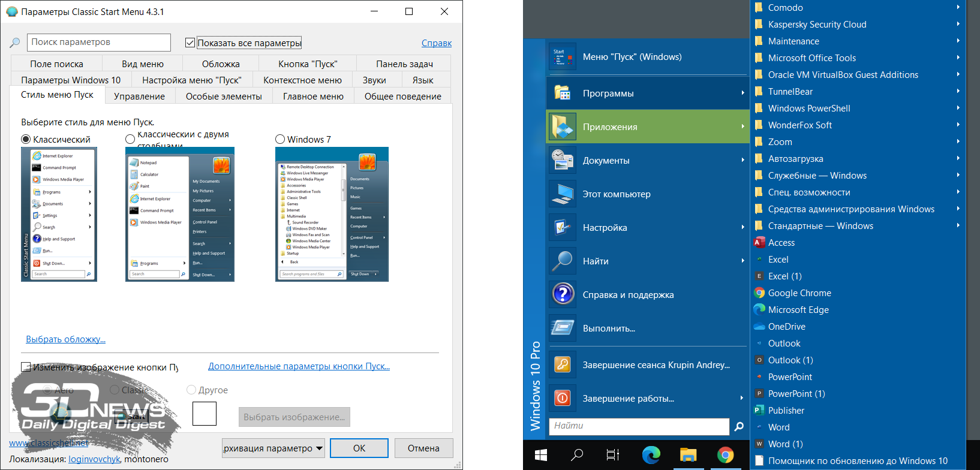Screen dimensions: 980x470
Task: Open the 'Особые элементы' tab
Action: [224, 96]
